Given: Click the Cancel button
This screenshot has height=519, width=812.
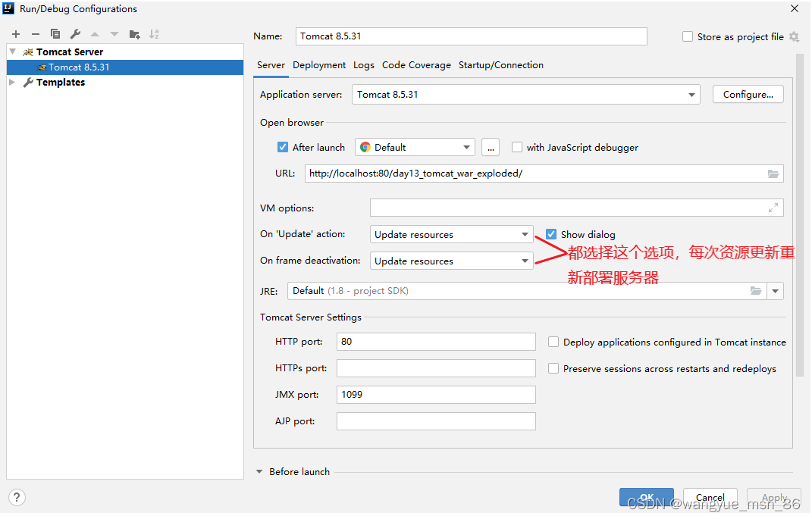Looking at the screenshot, I should point(710,497).
